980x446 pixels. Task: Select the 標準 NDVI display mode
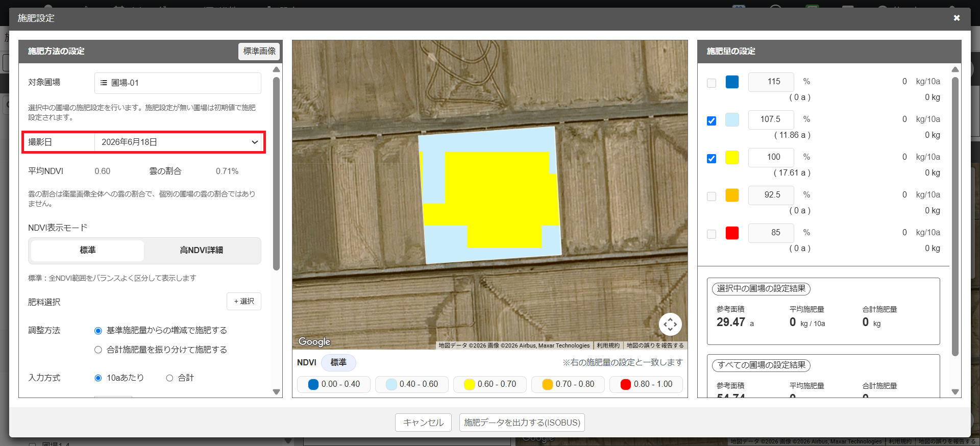[88, 250]
